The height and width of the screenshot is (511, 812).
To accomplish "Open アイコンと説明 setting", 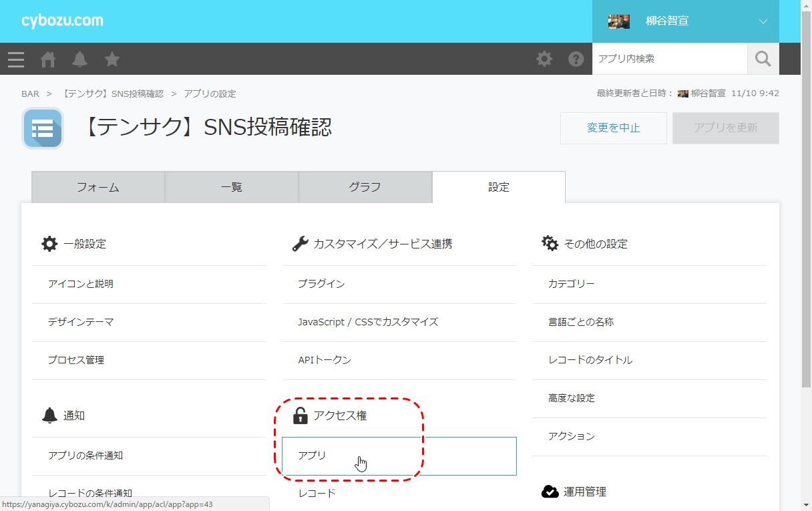I will [149, 284].
